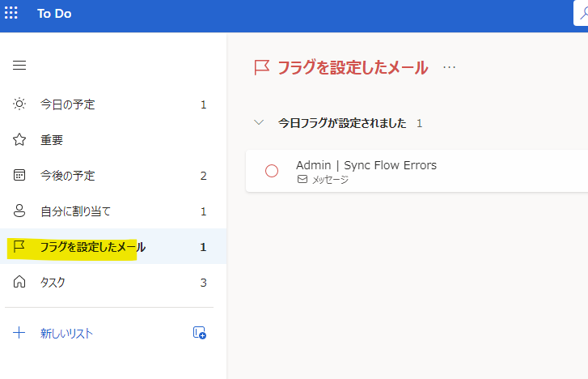Open the 重要 list

coord(113,140)
